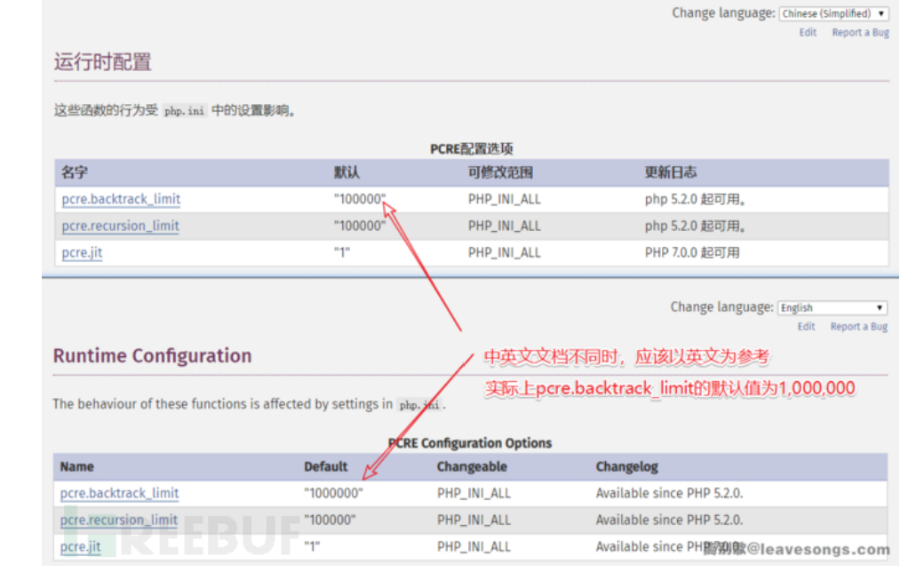Click the PCRE配置选项 table caption
Screen dimensions: 924x588
click(472, 148)
